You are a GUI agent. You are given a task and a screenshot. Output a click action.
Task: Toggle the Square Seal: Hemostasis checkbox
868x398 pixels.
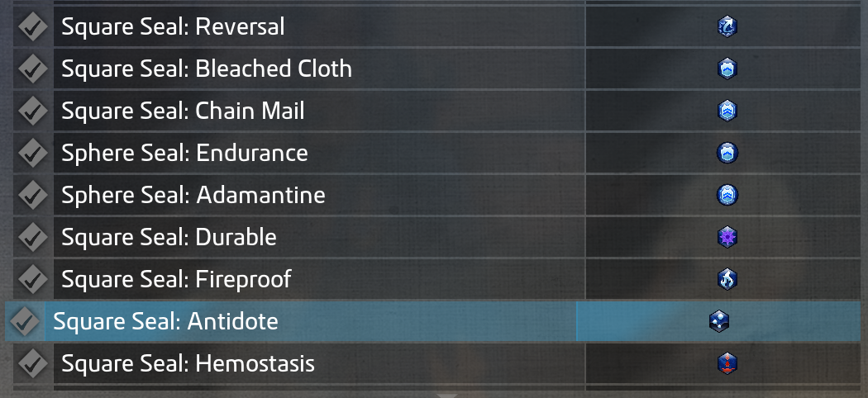32,363
